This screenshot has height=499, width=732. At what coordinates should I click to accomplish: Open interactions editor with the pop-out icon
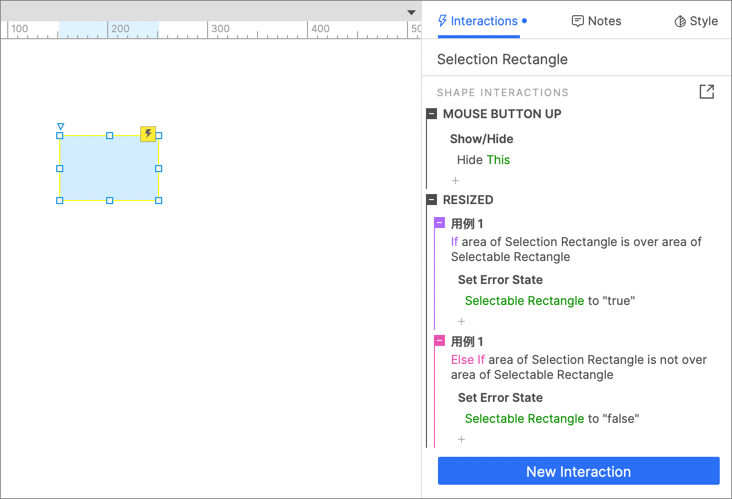[x=706, y=92]
